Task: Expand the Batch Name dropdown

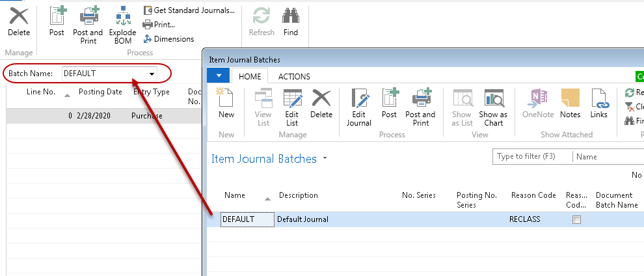Action: [x=152, y=74]
